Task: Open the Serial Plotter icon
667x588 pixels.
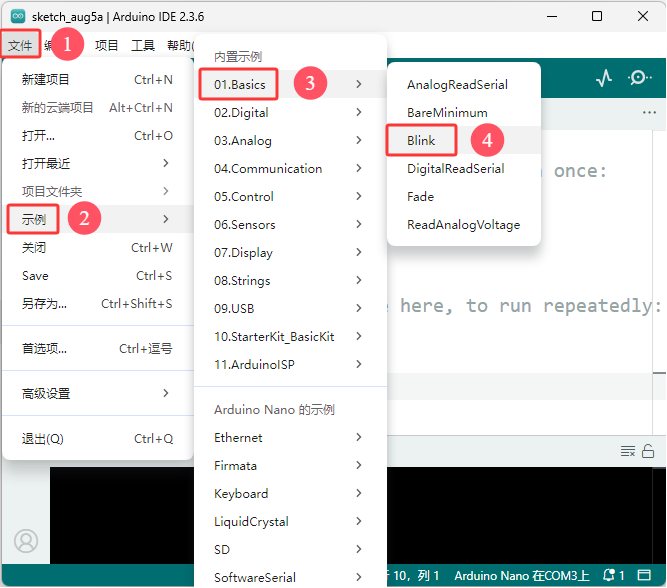Action: (x=604, y=78)
